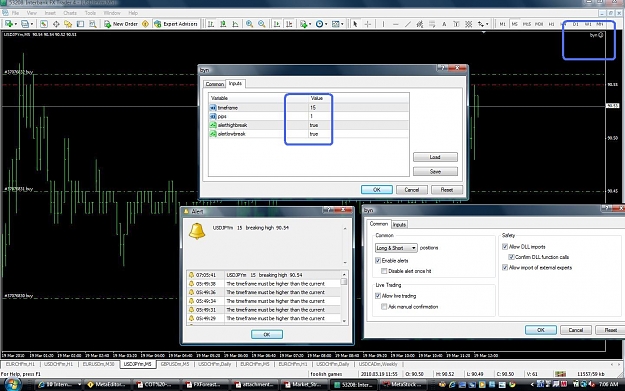
Task: Expand the Templates dropdown arrow
Action: (342, 24)
